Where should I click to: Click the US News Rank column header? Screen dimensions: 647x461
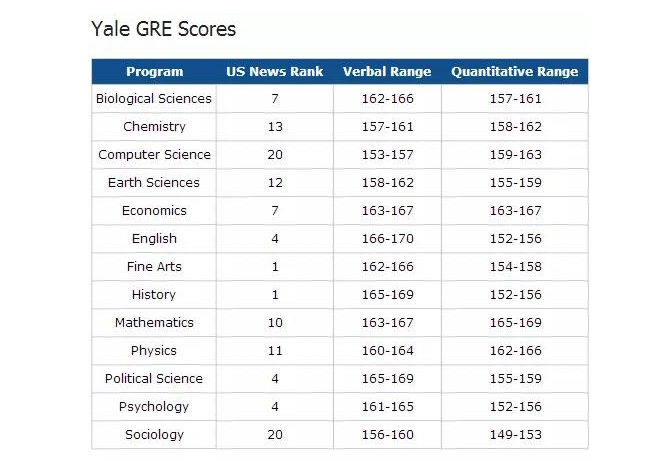pos(275,71)
